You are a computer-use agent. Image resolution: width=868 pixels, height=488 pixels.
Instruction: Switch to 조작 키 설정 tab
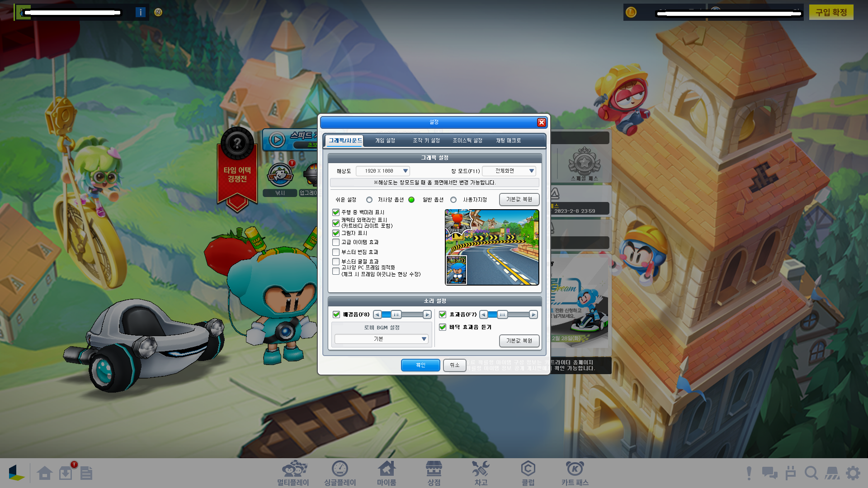coord(426,141)
